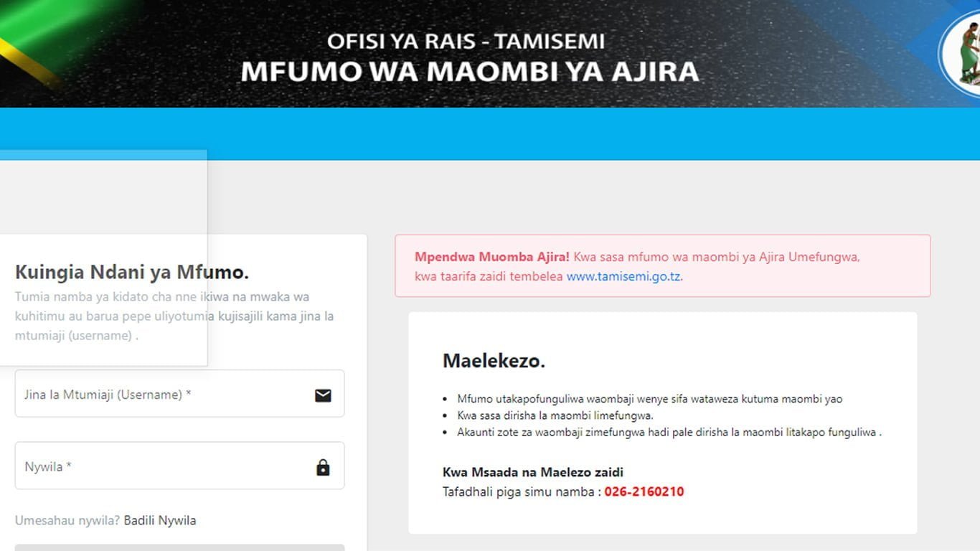The image size is (980, 551).
Task: Click the phone number 026-2160210
Action: click(644, 492)
